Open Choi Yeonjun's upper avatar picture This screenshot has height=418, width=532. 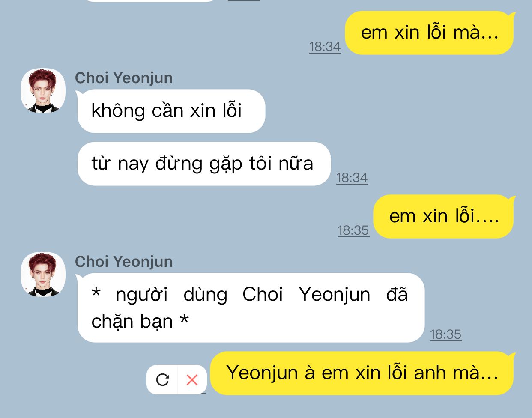pyautogui.click(x=43, y=90)
